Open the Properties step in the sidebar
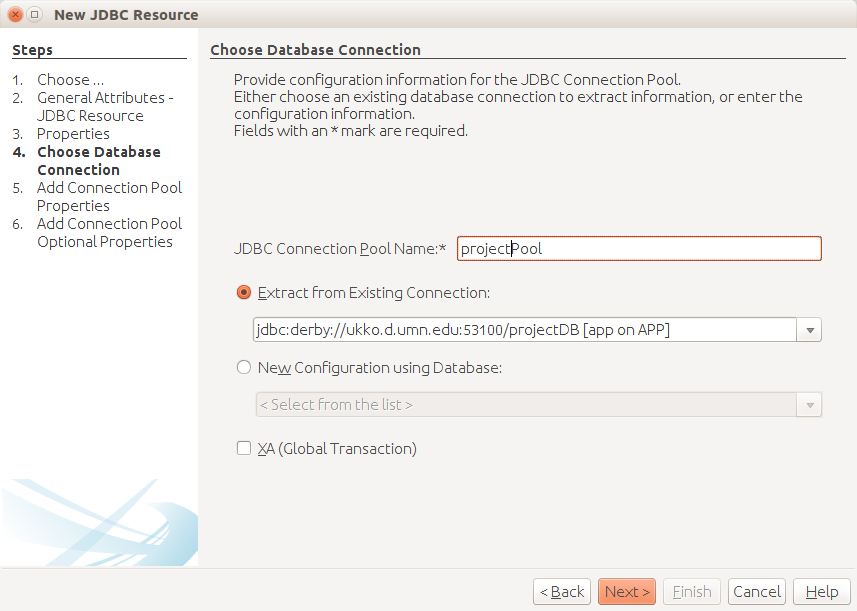 pos(73,133)
